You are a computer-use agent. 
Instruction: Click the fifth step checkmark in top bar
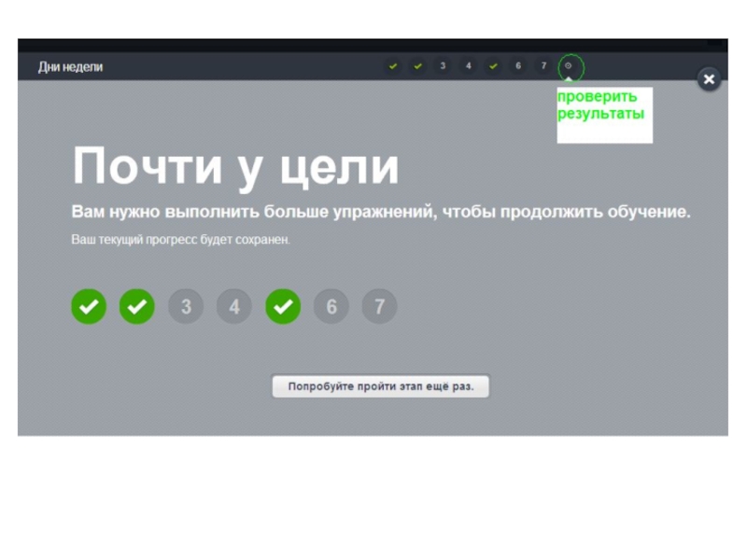[493, 66]
